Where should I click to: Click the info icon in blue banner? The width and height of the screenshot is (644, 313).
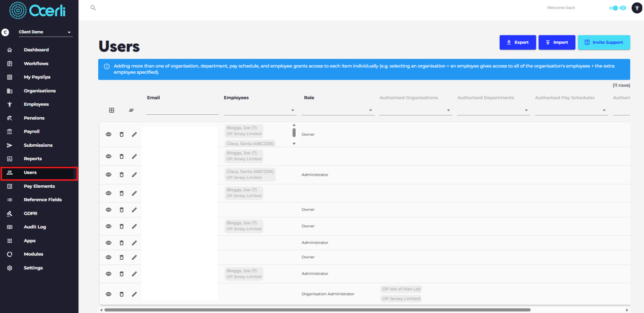click(x=107, y=66)
